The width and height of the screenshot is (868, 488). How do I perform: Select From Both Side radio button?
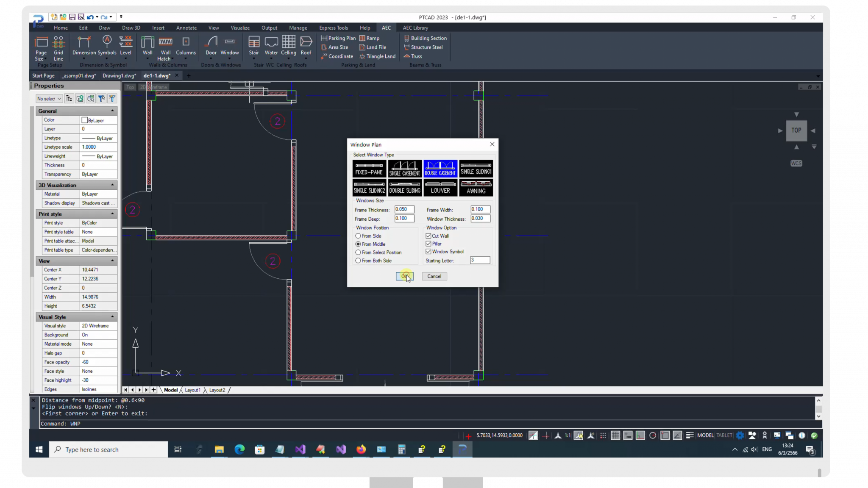coord(358,261)
